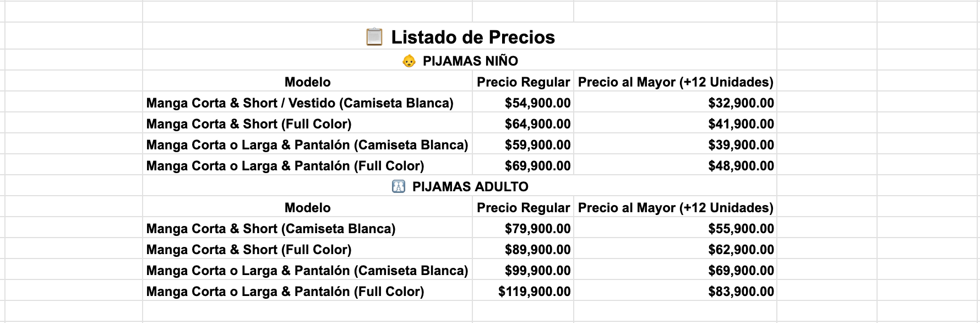Click the $32,900.00 wholesale price cell
This screenshot has width=980, height=323.
(x=741, y=103)
